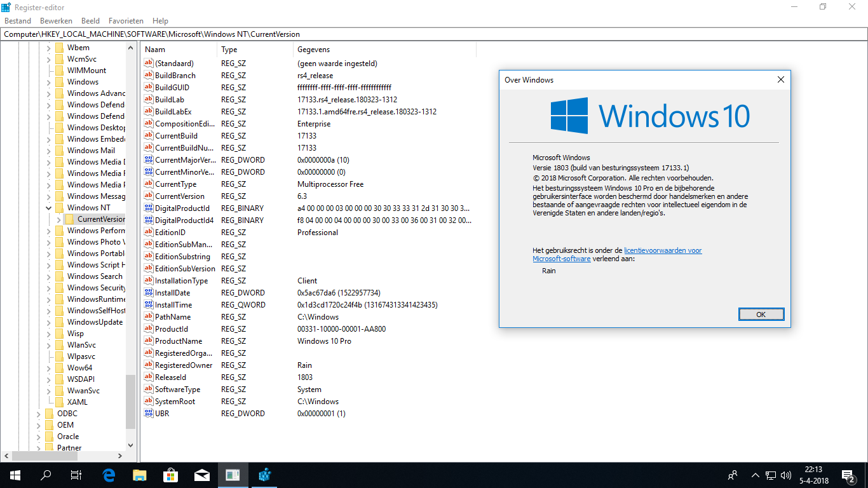Screen dimensions: 868x488
Task: Click the EditionID string value icon
Action: point(149,233)
